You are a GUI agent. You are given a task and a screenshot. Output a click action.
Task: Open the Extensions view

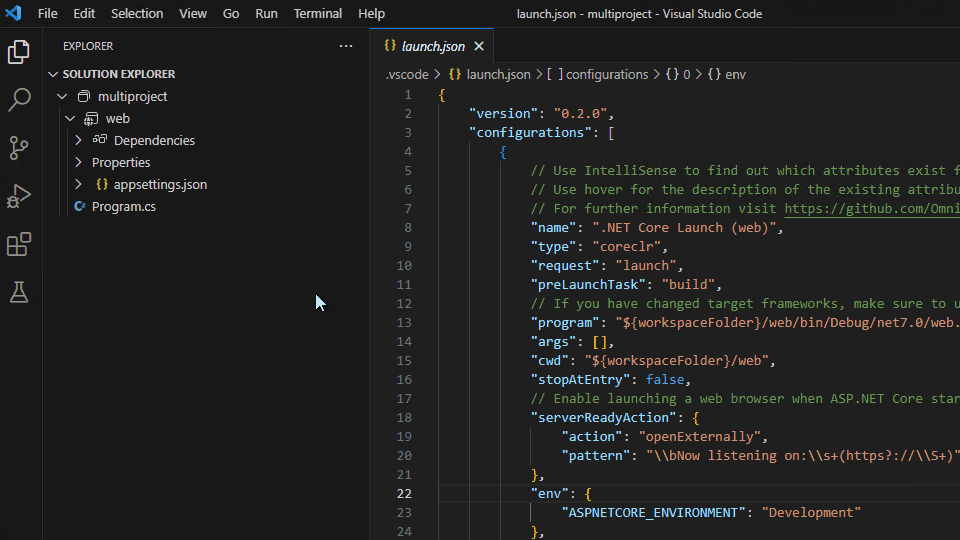coord(19,244)
